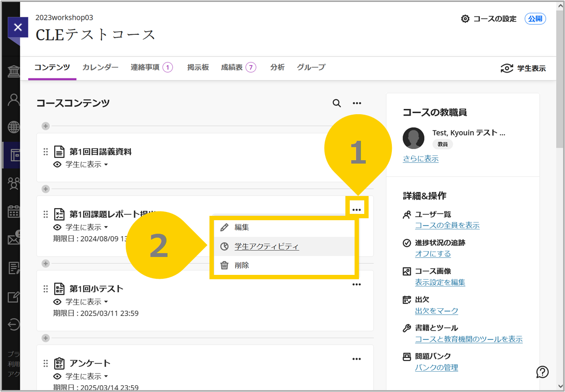Click the add-content plus below 第1回目講義資料
The width and height of the screenshot is (565, 392).
coord(45,189)
